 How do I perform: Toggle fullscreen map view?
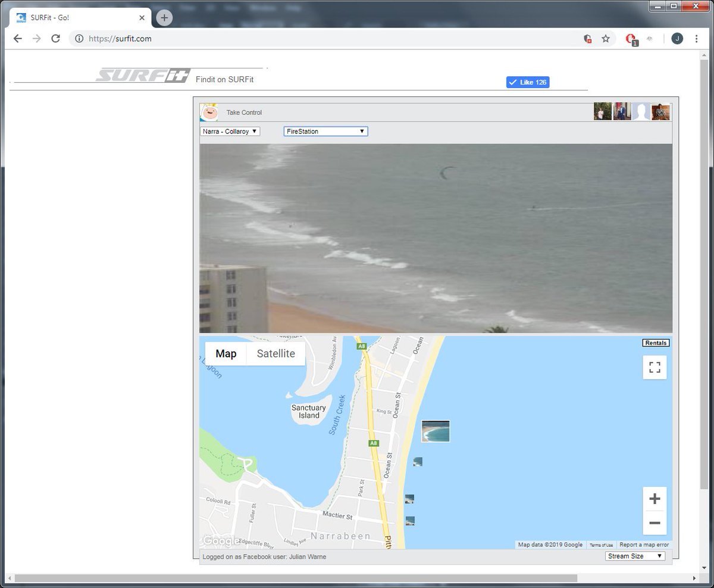654,367
